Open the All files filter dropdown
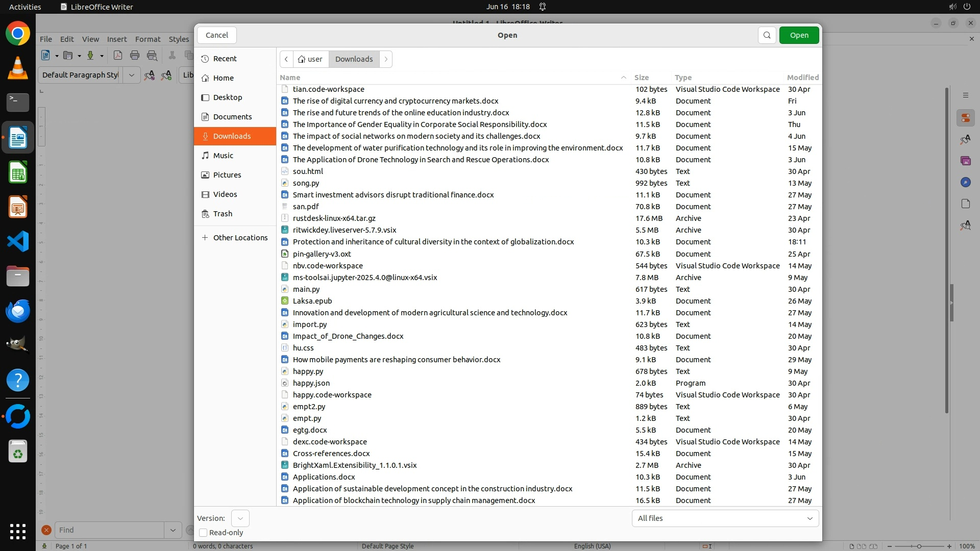980x551 pixels. click(725, 518)
